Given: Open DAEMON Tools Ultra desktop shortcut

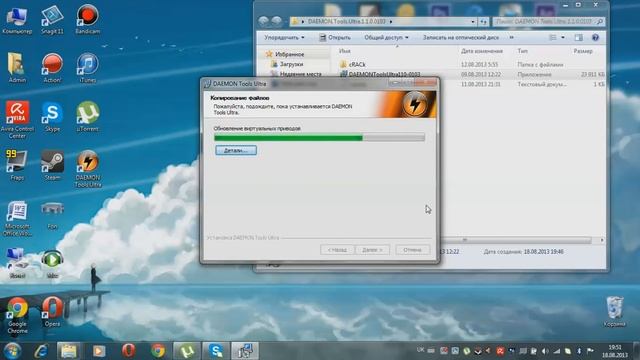Looking at the screenshot, I should [87, 169].
